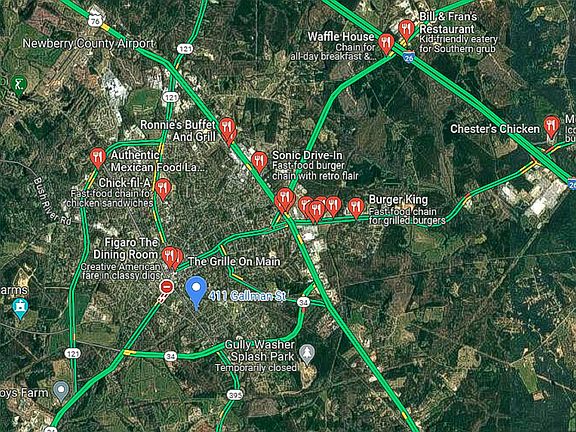
Task: Click Gully Washer Splash Park marker
Action: point(307,354)
